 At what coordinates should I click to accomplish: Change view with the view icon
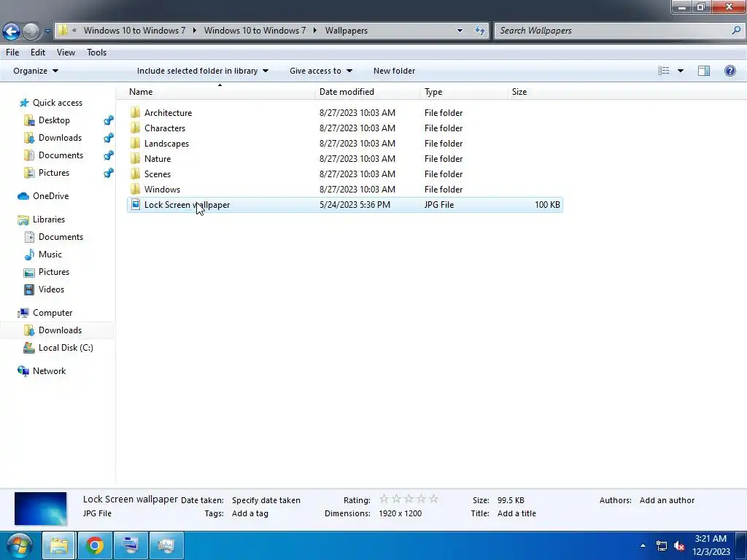[x=664, y=71]
